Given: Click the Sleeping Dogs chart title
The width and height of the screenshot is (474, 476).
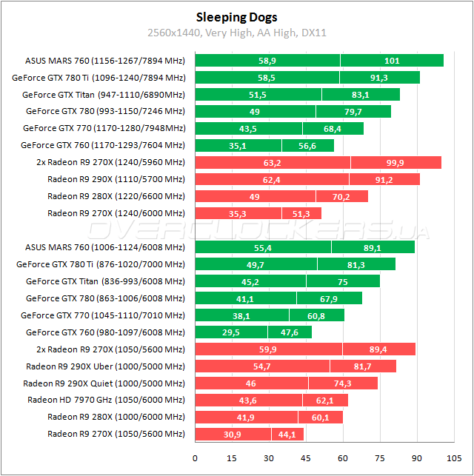Looking at the screenshot, I should [x=236, y=17].
